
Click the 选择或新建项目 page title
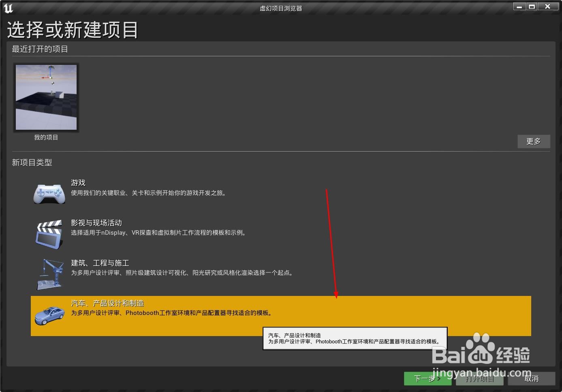pyautogui.click(x=73, y=29)
